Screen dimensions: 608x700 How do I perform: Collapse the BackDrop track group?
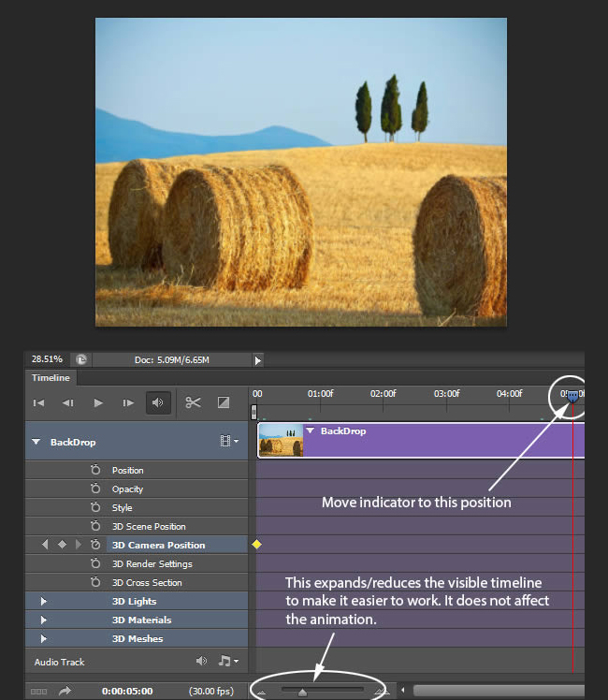[36, 442]
